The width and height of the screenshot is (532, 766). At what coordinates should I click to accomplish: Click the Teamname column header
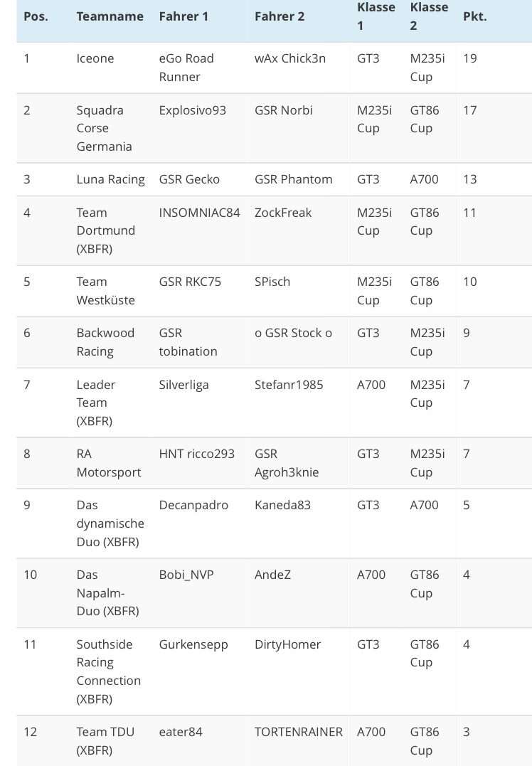click(x=110, y=16)
